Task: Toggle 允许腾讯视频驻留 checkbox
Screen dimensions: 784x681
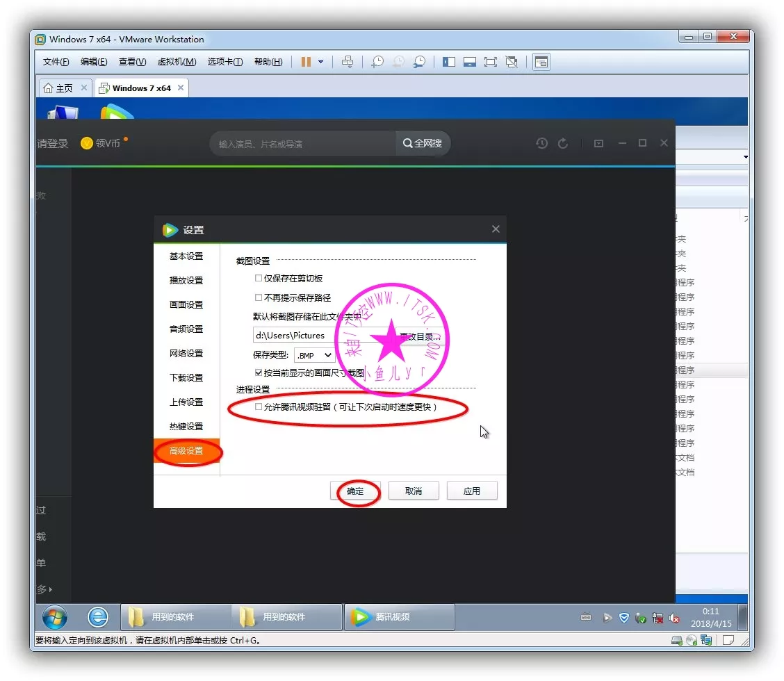Action: pyautogui.click(x=259, y=407)
